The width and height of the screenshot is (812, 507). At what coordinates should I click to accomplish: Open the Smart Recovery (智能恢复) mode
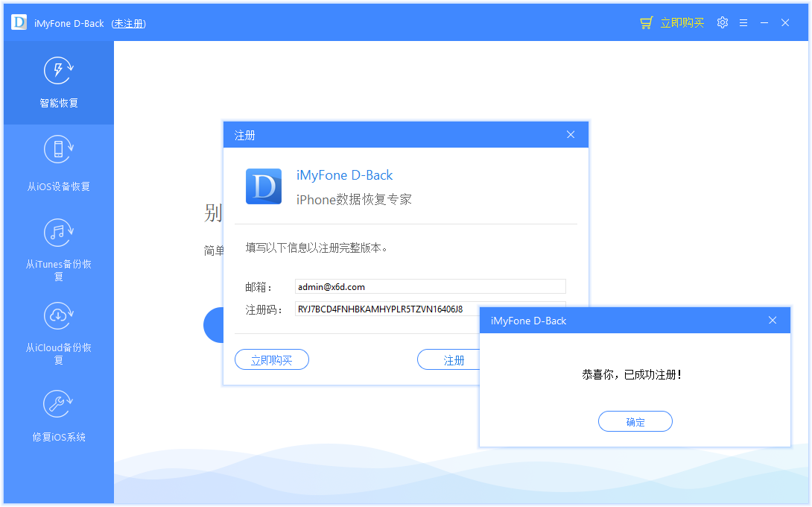pos(59,82)
